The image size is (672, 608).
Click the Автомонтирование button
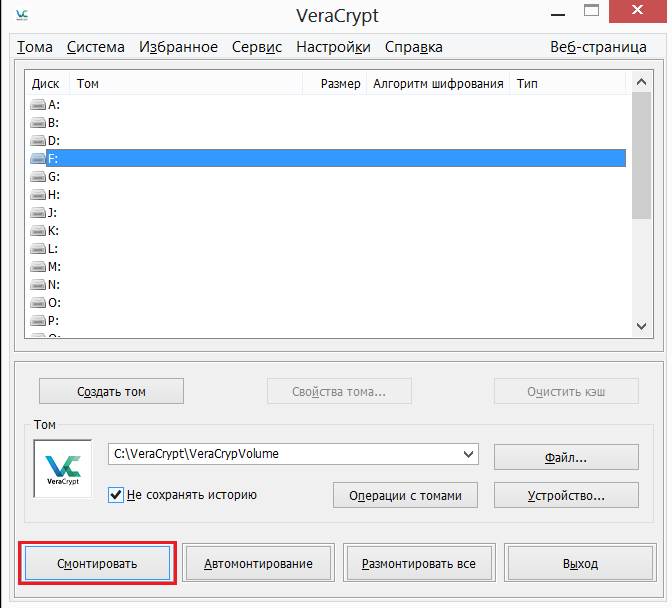tap(258, 563)
